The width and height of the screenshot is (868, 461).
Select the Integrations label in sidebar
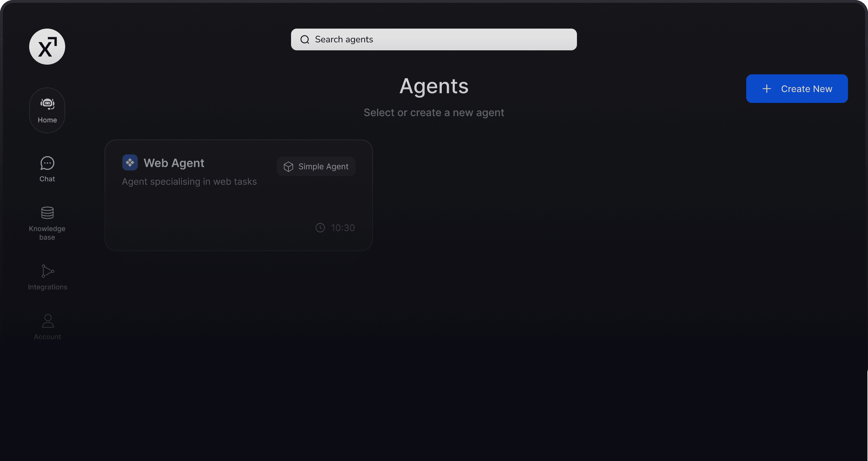coord(47,287)
